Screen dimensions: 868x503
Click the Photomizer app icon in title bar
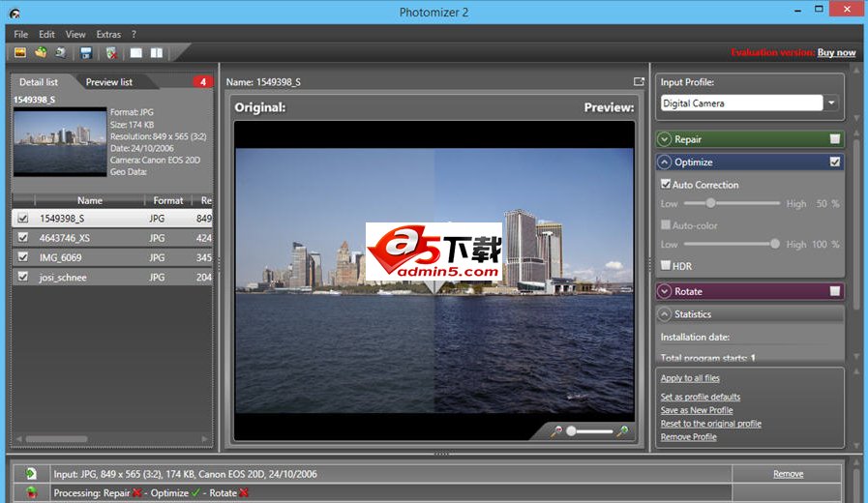(15, 14)
